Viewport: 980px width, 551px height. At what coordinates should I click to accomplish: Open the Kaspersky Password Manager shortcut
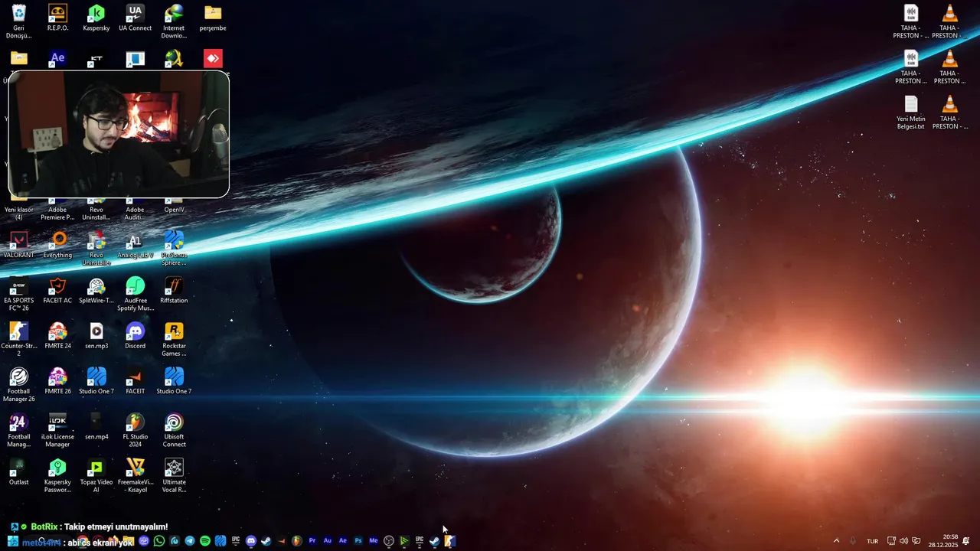point(57,475)
